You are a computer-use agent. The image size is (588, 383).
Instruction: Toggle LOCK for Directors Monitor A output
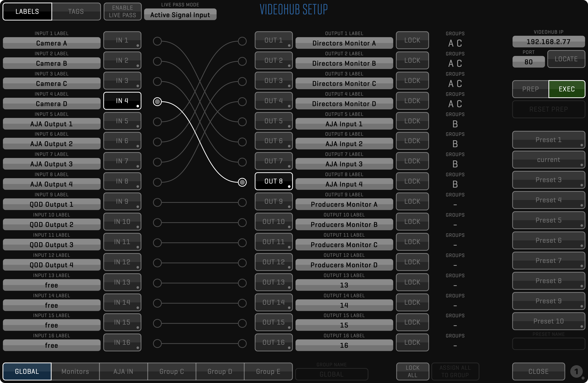[x=412, y=40]
